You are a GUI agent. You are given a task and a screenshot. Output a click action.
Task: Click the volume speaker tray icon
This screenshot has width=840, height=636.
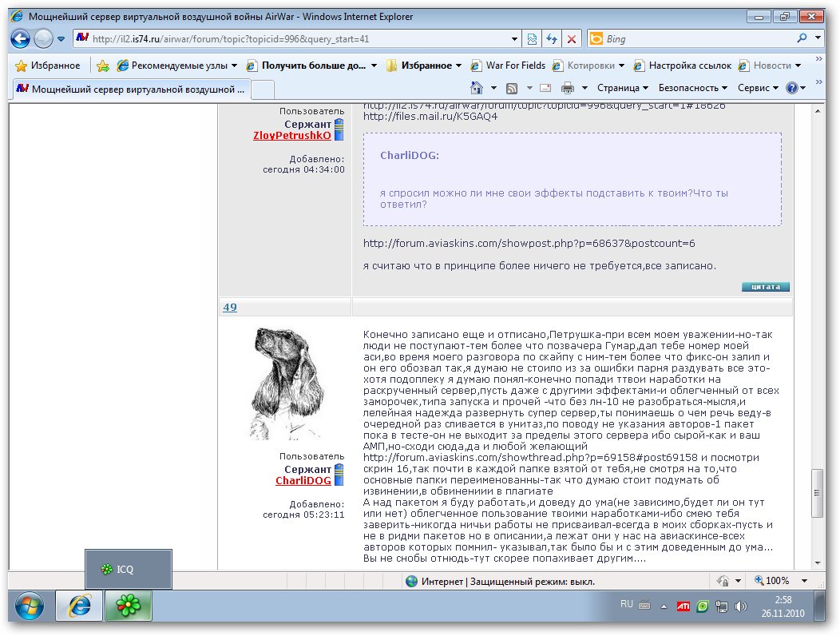(741, 606)
